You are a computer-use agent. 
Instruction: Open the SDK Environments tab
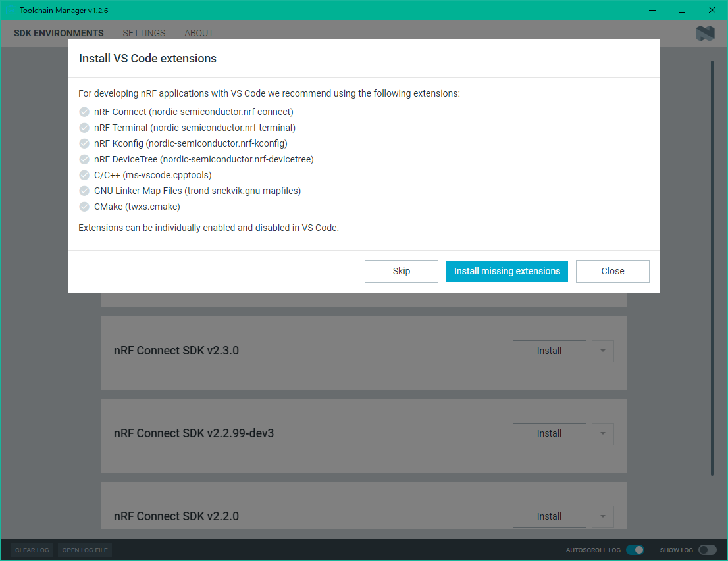pos(59,33)
